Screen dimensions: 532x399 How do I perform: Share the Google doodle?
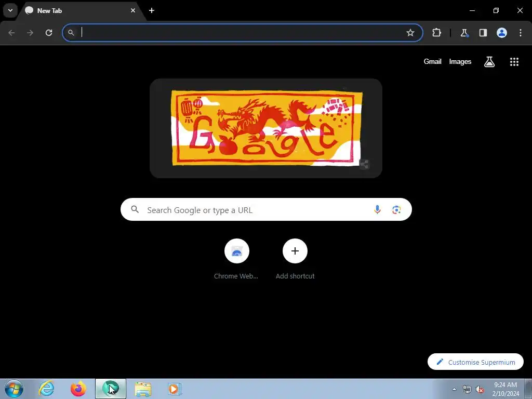point(364,165)
